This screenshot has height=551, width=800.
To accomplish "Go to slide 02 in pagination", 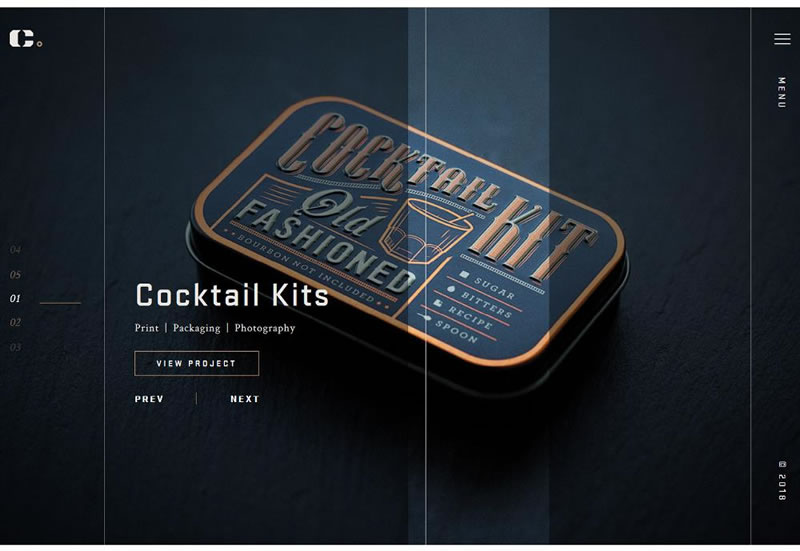I will (15, 322).
